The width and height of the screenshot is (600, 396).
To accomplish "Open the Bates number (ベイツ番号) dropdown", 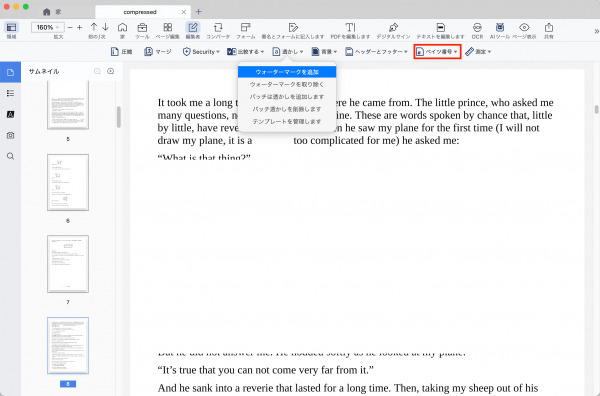I will pyautogui.click(x=437, y=52).
